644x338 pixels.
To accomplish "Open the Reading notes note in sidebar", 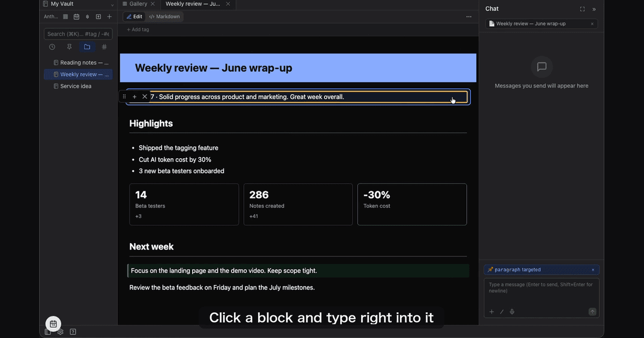I will tap(78, 63).
